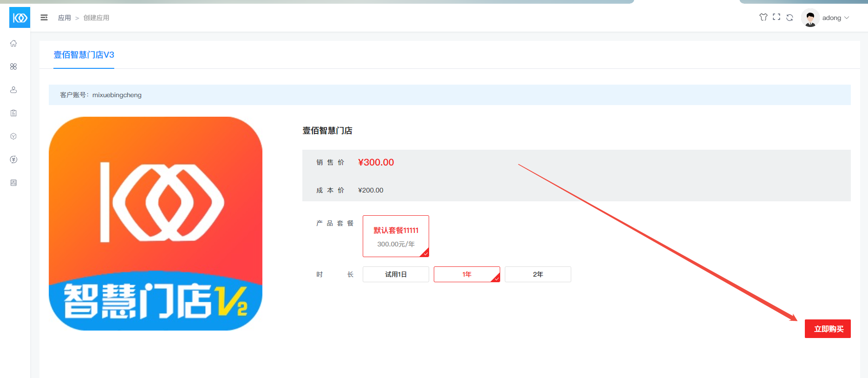The width and height of the screenshot is (868, 378).
Task: Click the ¥200.00 cost price
Action: (x=371, y=190)
